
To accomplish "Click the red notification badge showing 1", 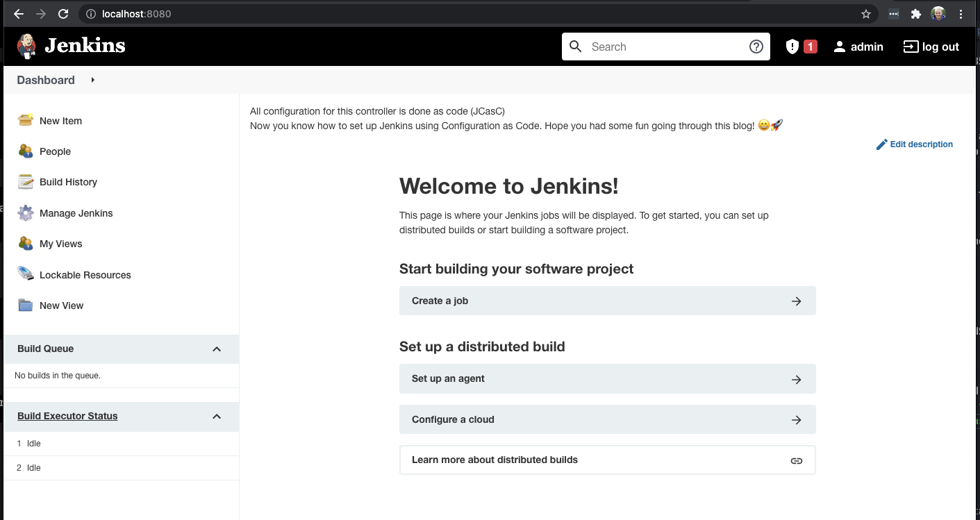I will coord(810,47).
